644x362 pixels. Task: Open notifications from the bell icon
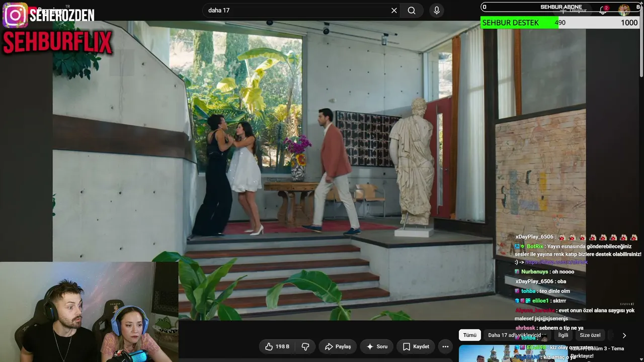pyautogui.click(x=603, y=10)
